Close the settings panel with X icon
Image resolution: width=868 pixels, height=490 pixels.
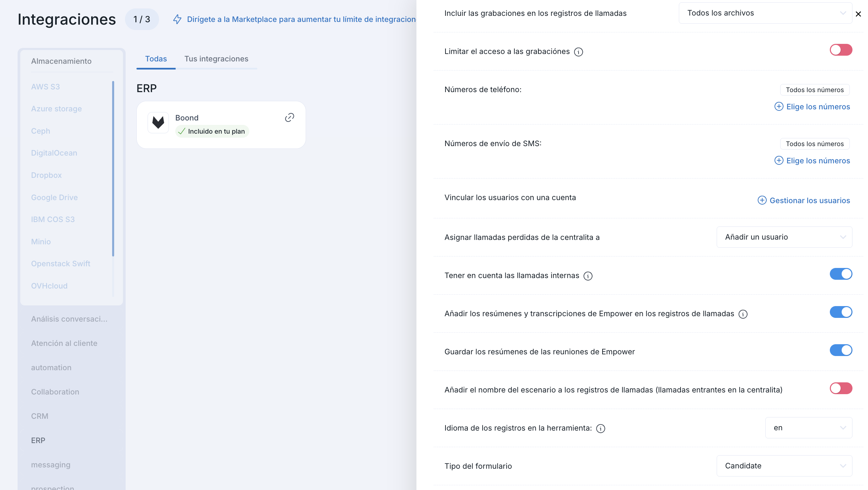[x=858, y=14]
